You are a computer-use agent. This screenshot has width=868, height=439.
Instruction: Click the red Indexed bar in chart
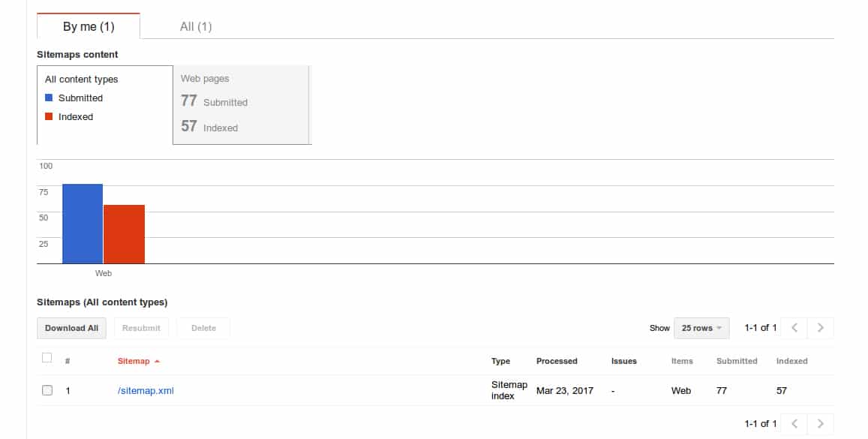point(124,234)
